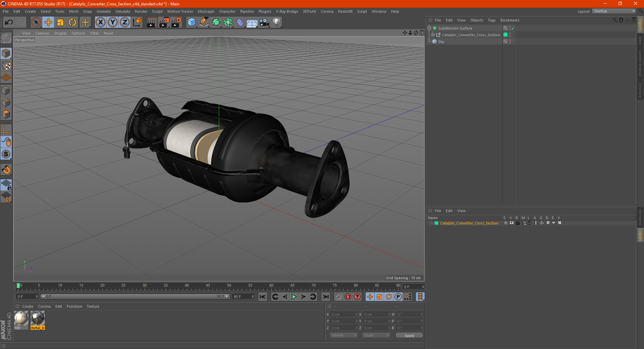Screen dimensions: 644x349
Task: Add a Light object
Action: pos(276,22)
